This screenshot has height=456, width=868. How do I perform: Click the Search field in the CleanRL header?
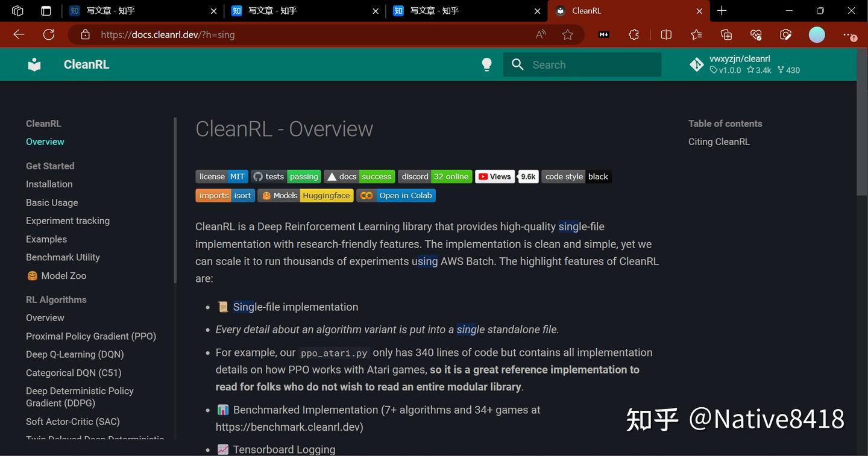click(582, 64)
